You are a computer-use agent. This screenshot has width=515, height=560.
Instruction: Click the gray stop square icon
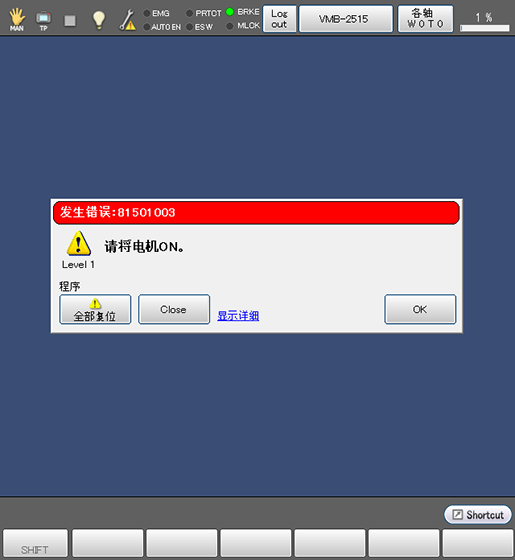click(70, 21)
